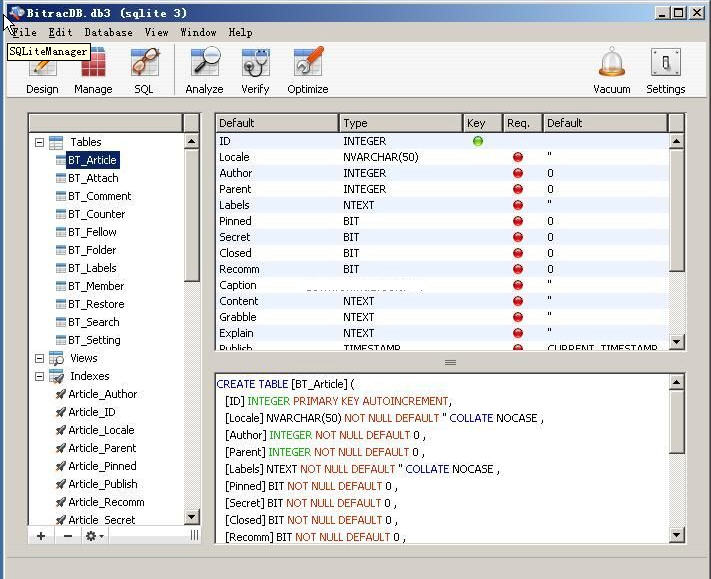The image size is (711, 579).
Task: Click the red required dot for Caption
Action: point(518,285)
